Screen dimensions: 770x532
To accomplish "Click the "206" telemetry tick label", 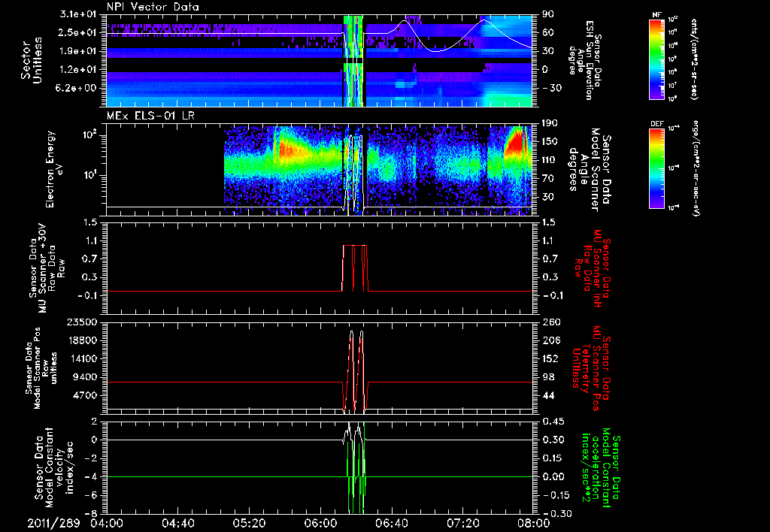I will click(x=551, y=340).
